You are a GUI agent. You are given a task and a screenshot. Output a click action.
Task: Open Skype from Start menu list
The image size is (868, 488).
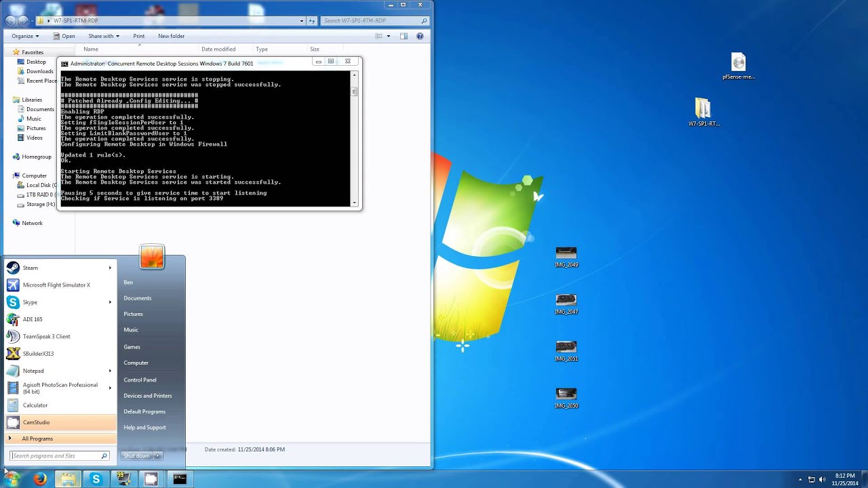tap(60, 302)
